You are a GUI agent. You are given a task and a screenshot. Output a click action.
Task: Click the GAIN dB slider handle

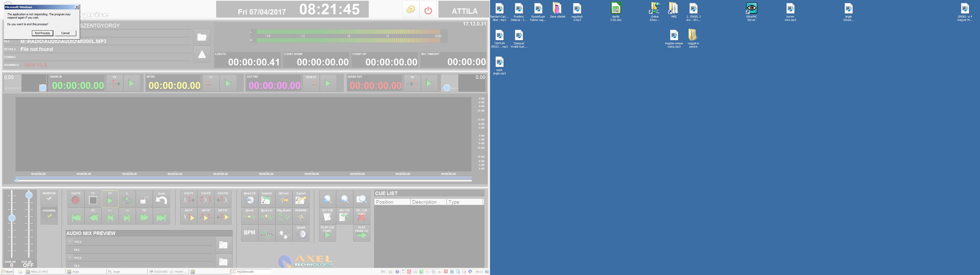point(12,218)
